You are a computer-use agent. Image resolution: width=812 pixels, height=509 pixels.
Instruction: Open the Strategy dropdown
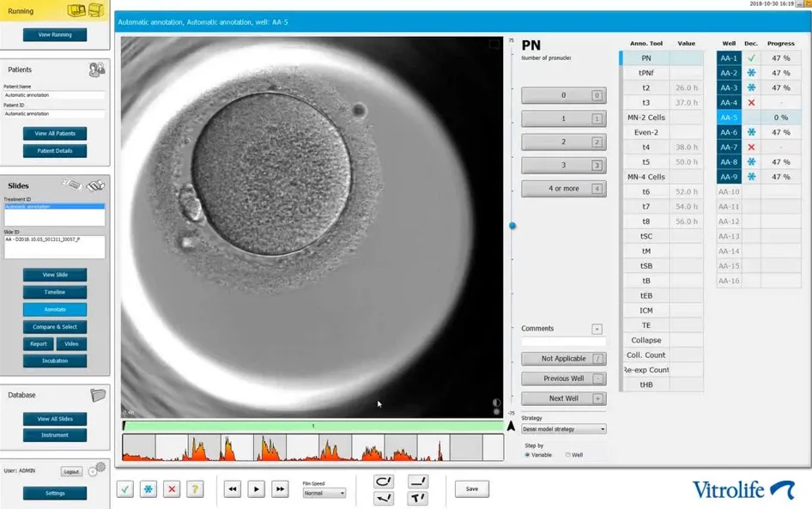click(564, 429)
